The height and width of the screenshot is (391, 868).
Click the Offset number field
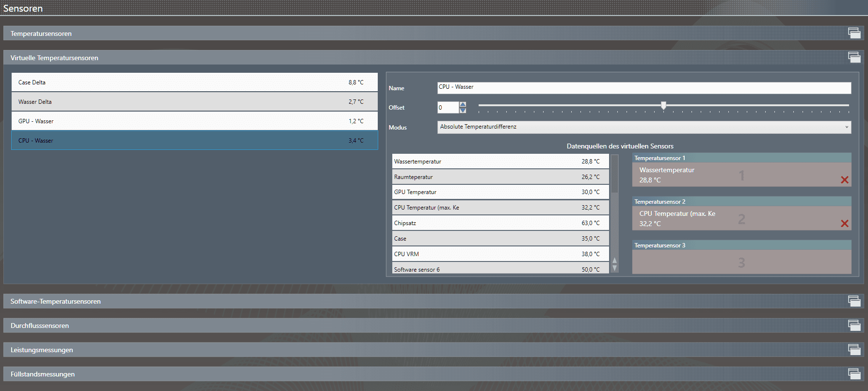(448, 107)
